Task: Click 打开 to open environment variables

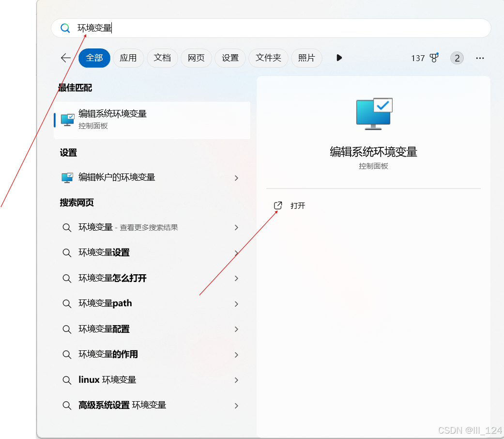Action: [x=297, y=205]
